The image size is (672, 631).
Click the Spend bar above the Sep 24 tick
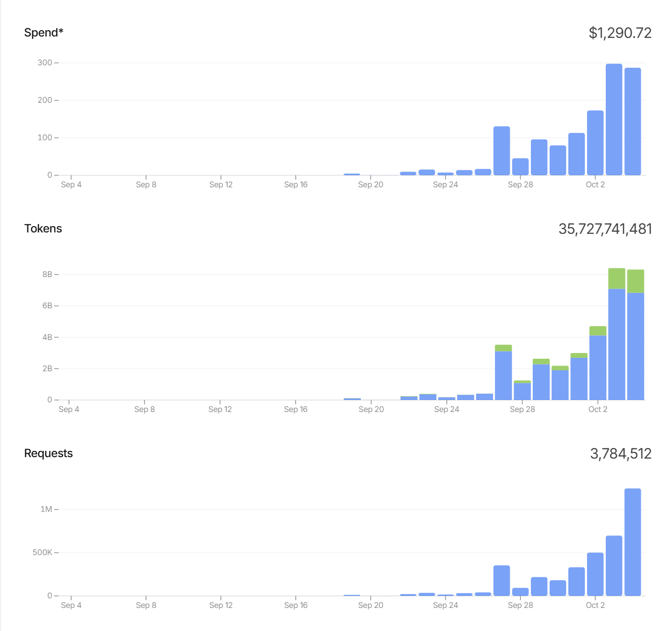[x=445, y=174]
